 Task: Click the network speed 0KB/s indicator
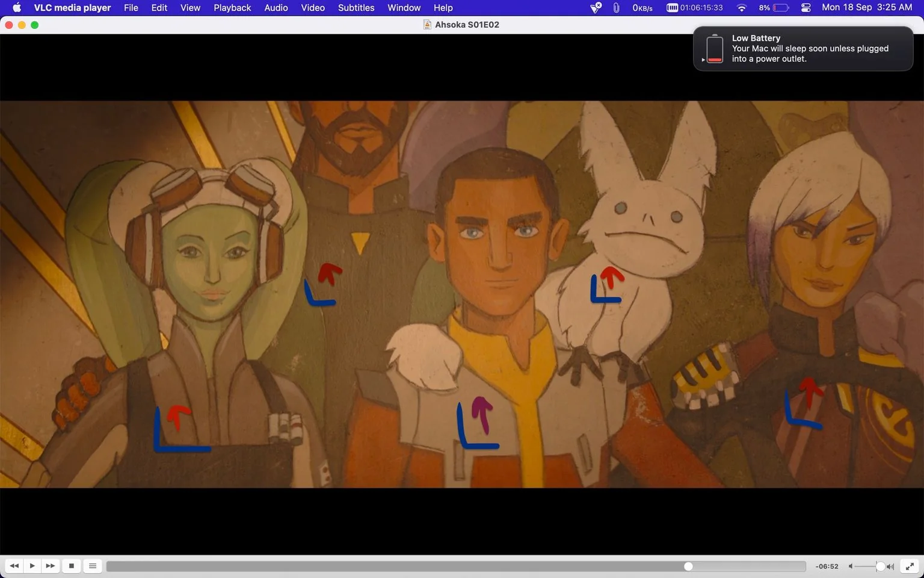tap(642, 8)
